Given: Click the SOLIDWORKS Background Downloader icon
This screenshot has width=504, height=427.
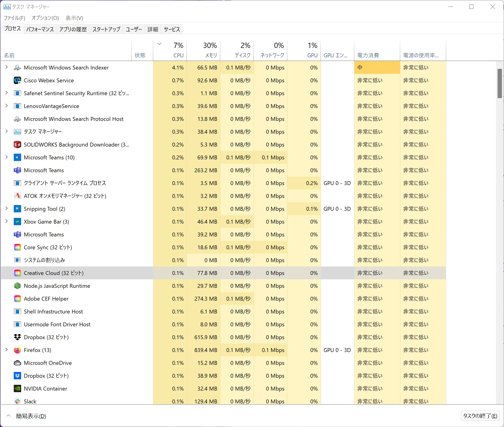Looking at the screenshot, I should pos(17,144).
